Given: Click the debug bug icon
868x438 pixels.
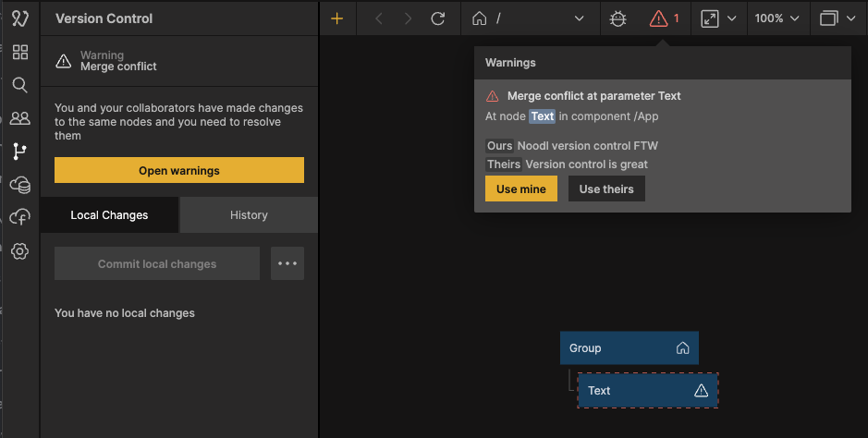Looking at the screenshot, I should point(618,18).
